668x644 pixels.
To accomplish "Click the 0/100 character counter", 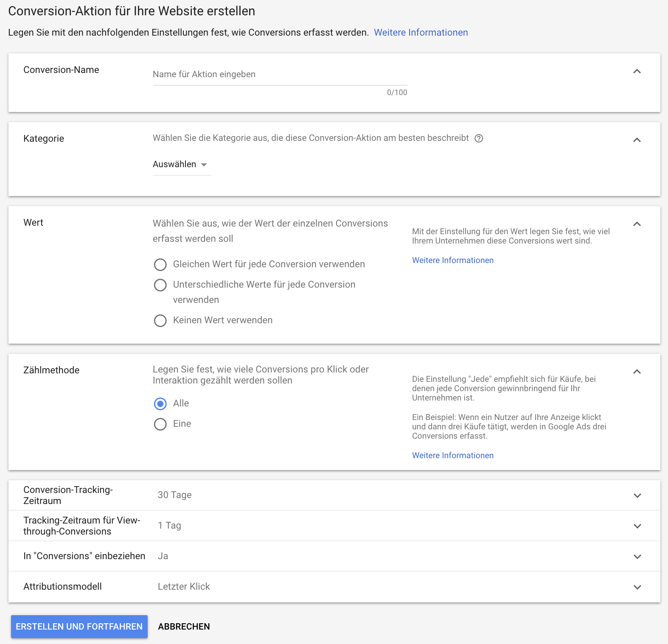I will [x=397, y=92].
